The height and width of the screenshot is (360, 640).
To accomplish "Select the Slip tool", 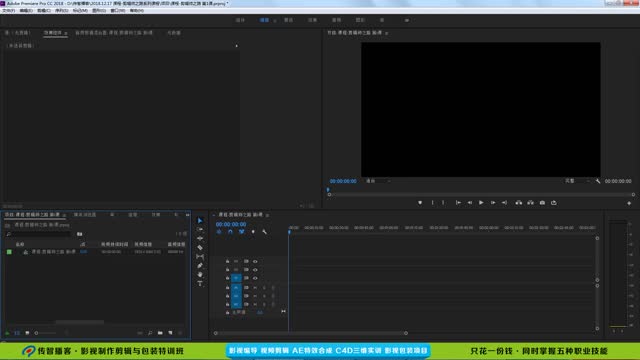I will 200,256.
